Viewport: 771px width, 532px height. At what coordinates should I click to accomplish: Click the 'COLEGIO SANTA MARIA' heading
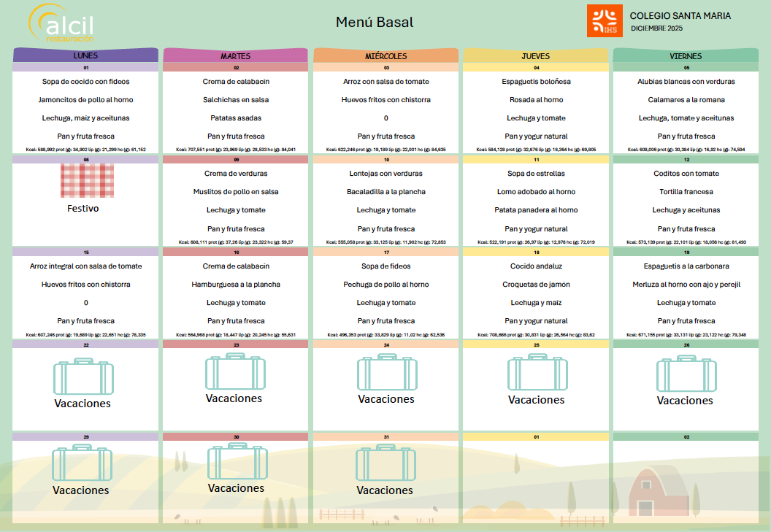point(680,16)
